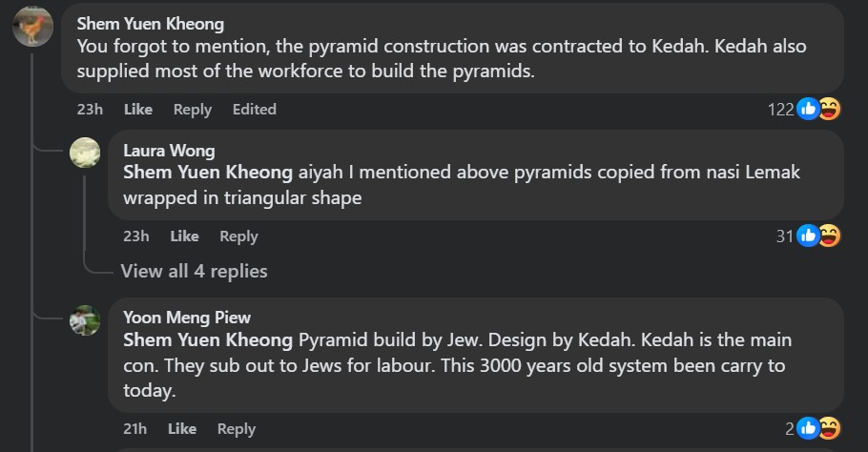Viewport: 868px width, 452px height.
Task: Open the 23h timestamp on Shem's comment
Action: pyautogui.click(x=90, y=110)
